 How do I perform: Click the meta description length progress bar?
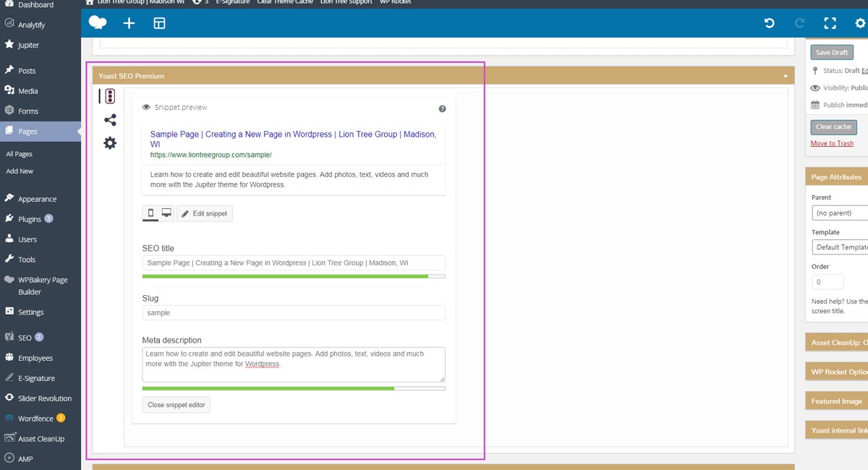[294, 388]
